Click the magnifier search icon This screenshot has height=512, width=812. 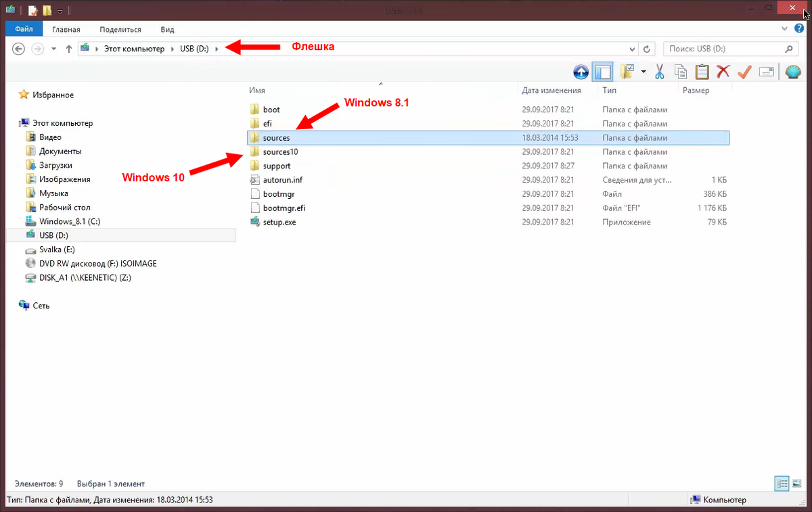coord(788,49)
